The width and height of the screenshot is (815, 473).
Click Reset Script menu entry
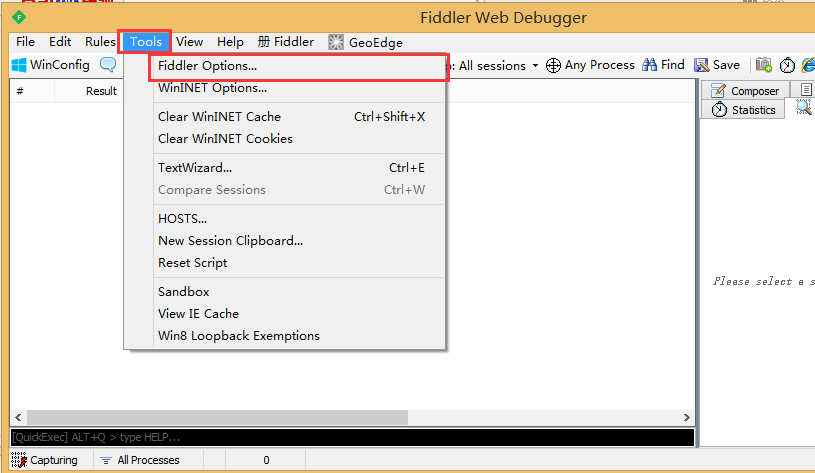[x=299, y=262]
